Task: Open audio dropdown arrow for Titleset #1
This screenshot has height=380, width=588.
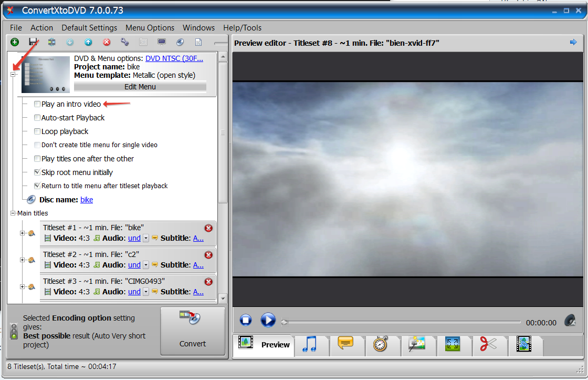Action: [x=146, y=238]
